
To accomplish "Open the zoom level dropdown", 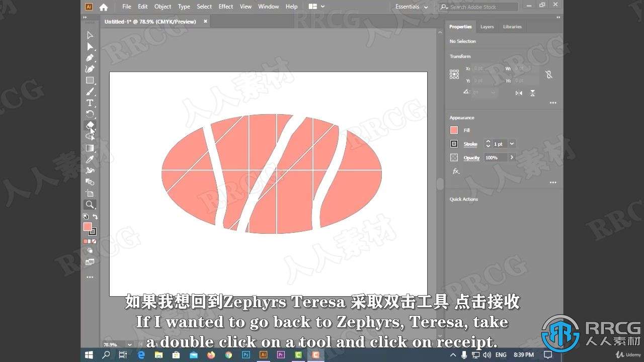I will (x=130, y=344).
